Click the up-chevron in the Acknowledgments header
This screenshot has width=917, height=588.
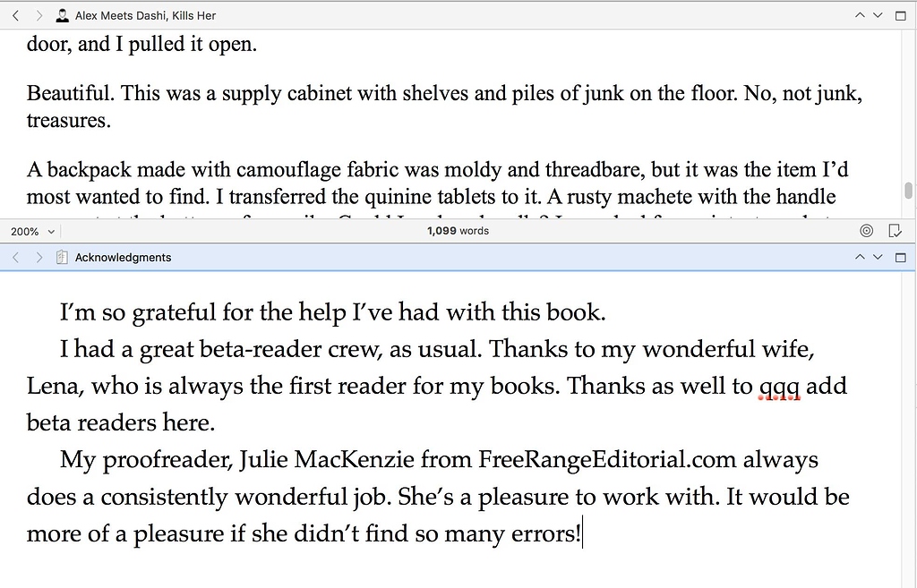pos(859,257)
